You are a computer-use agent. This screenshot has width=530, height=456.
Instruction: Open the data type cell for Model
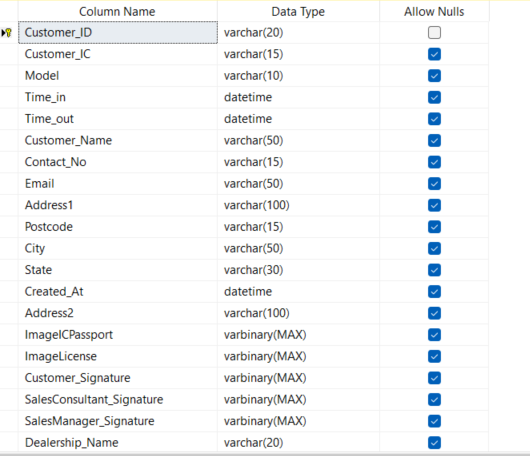[x=298, y=76]
